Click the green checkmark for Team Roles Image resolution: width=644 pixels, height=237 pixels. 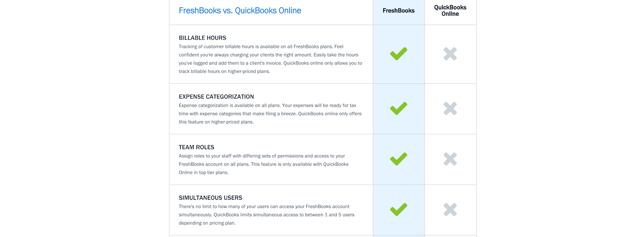(x=398, y=159)
